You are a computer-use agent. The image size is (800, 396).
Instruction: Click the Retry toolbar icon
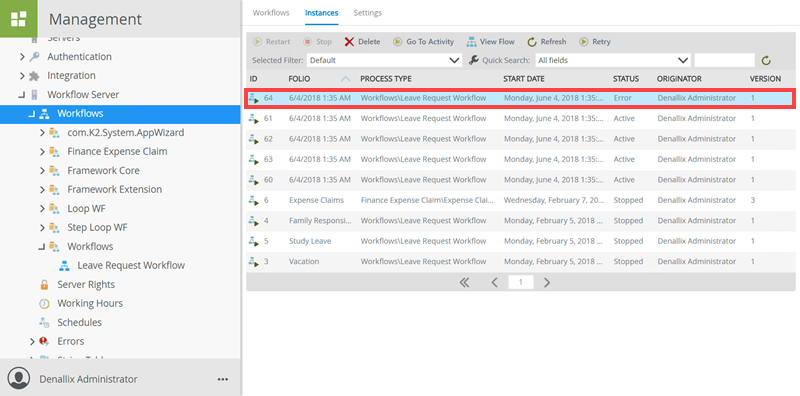click(x=584, y=42)
